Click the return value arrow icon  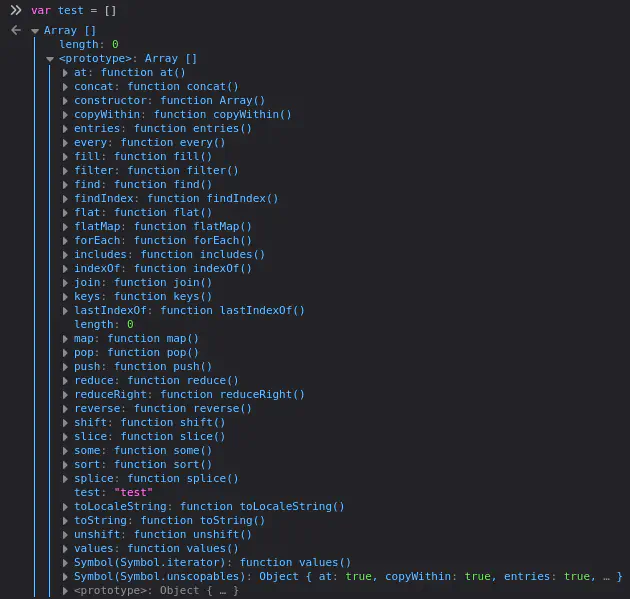pos(16,31)
